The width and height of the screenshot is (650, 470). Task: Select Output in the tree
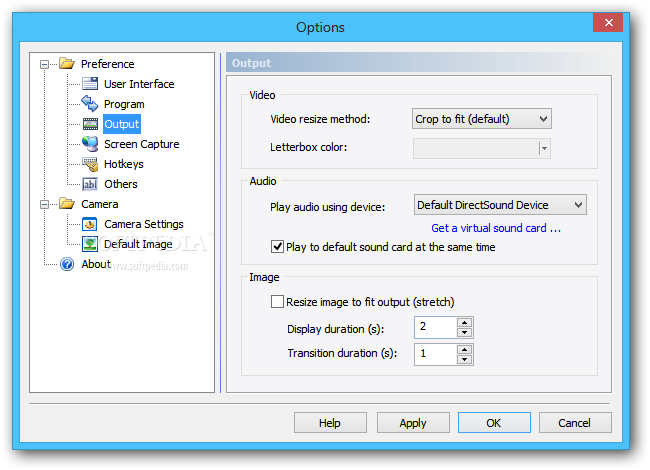click(121, 124)
